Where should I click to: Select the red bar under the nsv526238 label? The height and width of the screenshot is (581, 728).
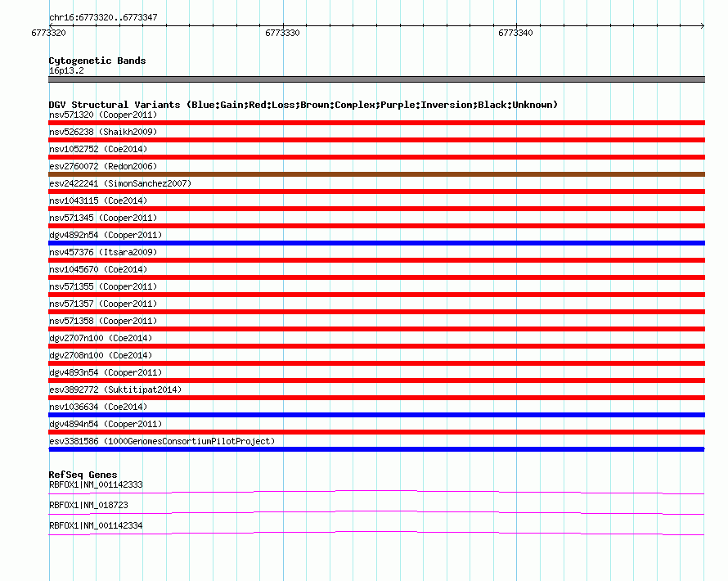[x=376, y=140]
